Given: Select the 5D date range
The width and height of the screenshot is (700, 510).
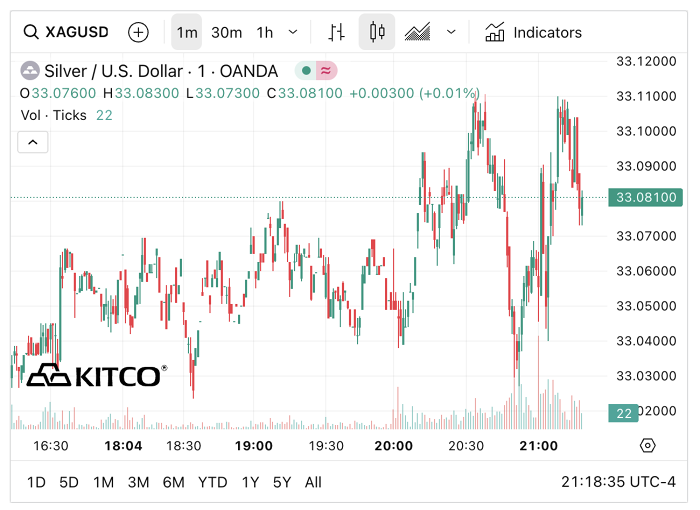Looking at the screenshot, I should pos(69,482).
